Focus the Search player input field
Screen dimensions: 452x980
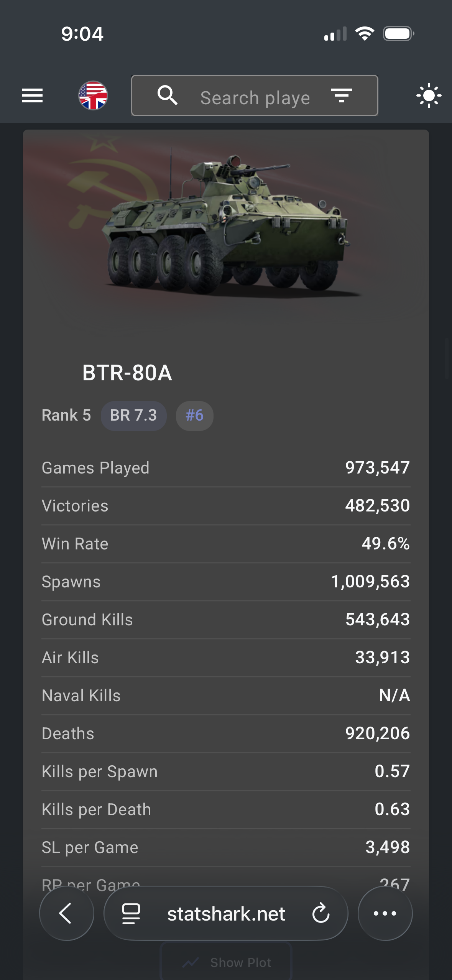pyautogui.click(x=255, y=98)
